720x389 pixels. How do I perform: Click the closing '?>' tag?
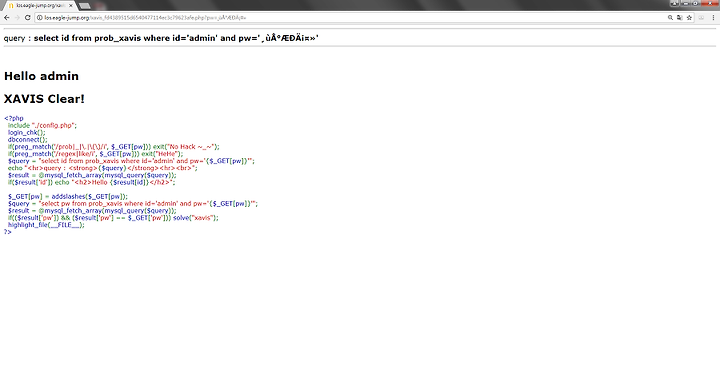8,232
